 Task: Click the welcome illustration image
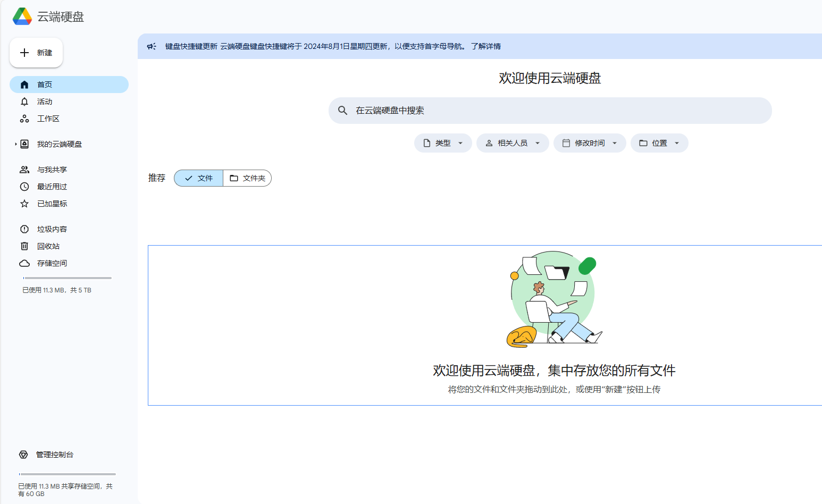(x=554, y=299)
